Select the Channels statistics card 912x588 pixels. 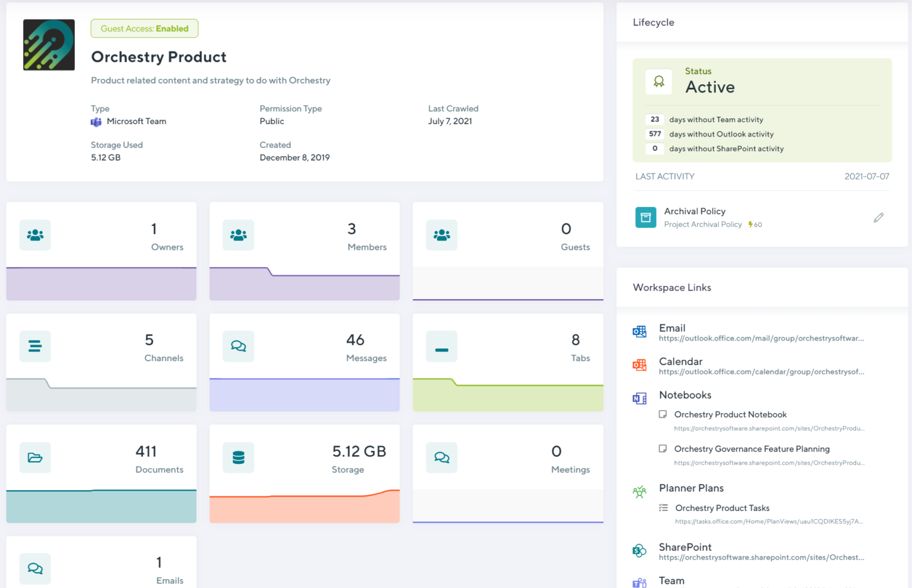[x=101, y=363]
